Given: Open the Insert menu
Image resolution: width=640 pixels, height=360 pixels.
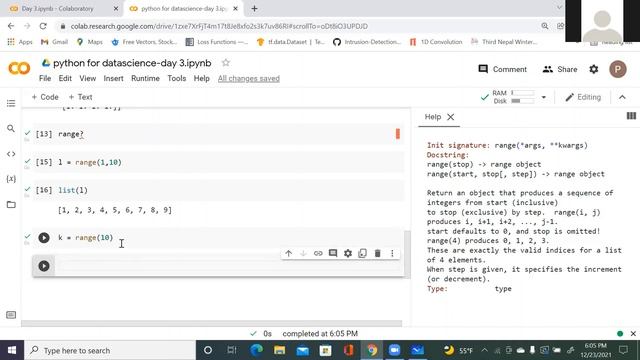Looking at the screenshot, I should [x=113, y=78].
